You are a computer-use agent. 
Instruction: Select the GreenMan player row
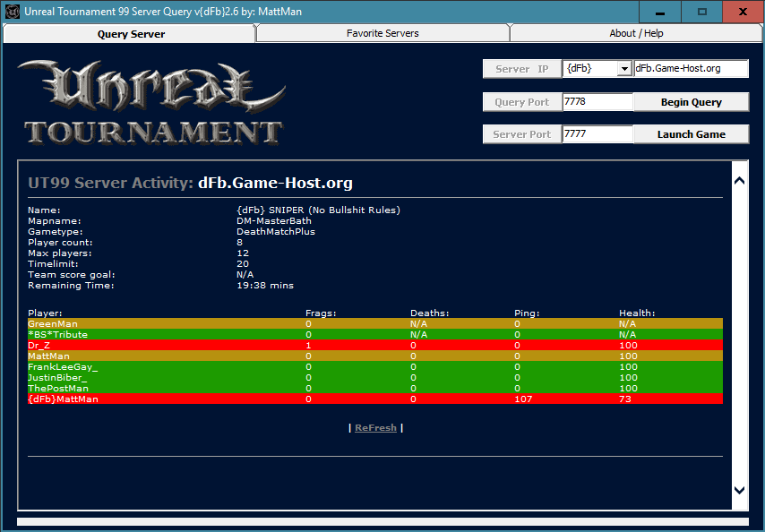pos(375,324)
